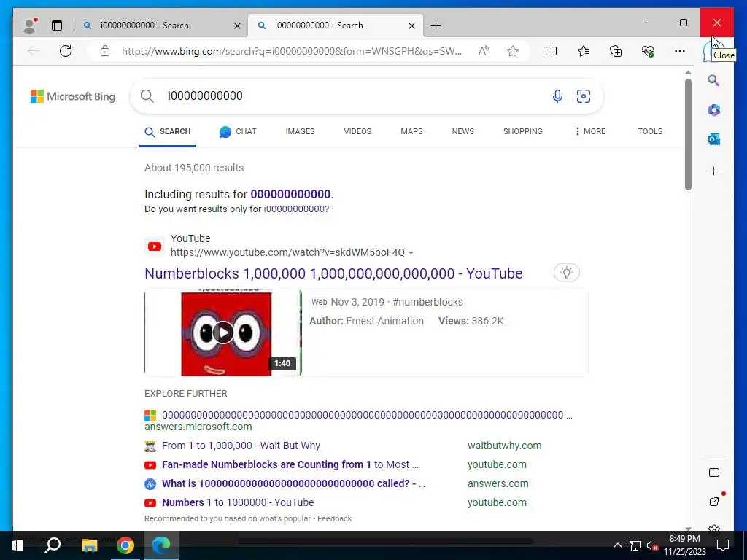Open Outlook in the sidebar
747x560 pixels.
(x=713, y=139)
